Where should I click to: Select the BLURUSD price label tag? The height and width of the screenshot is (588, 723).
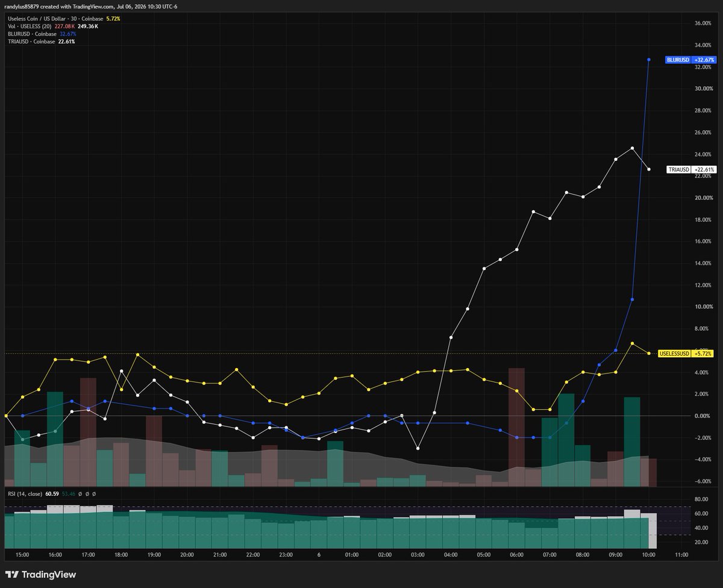[x=678, y=60]
